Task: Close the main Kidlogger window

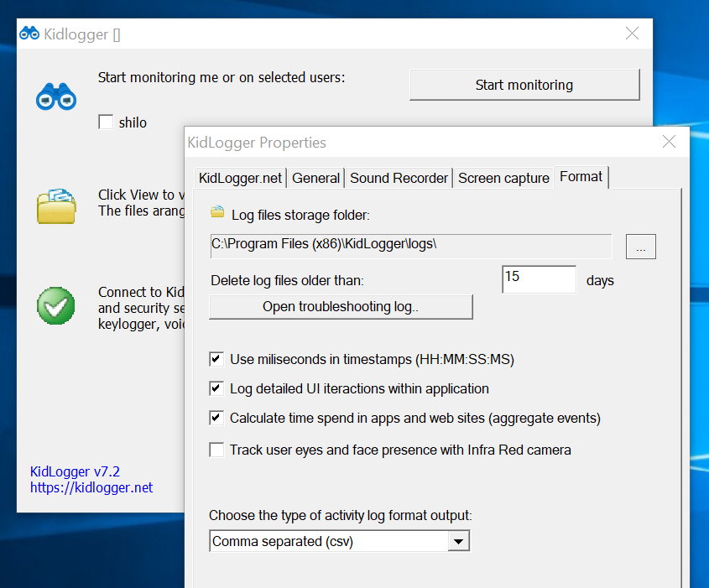Action: click(x=632, y=34)
